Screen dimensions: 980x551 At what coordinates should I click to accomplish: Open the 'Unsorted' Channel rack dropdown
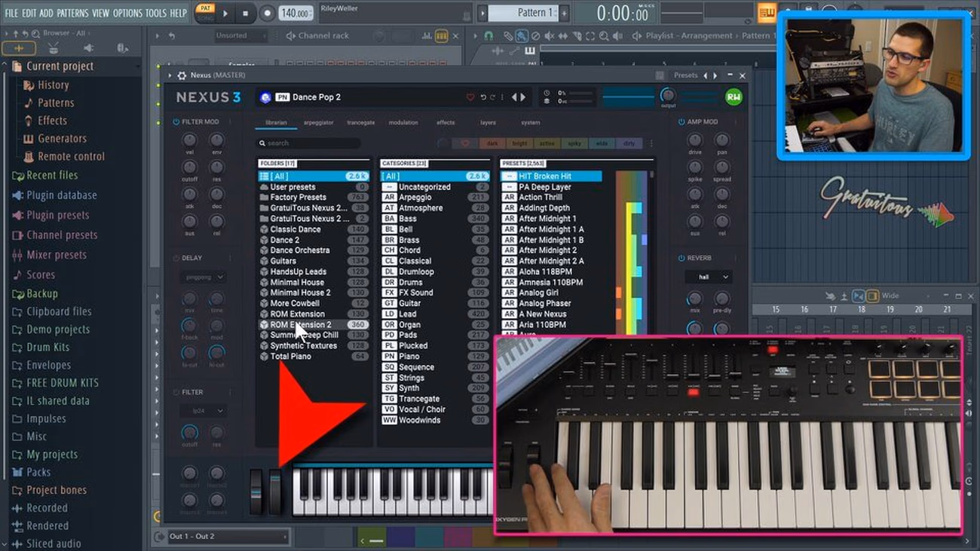(x=241, y=35)
